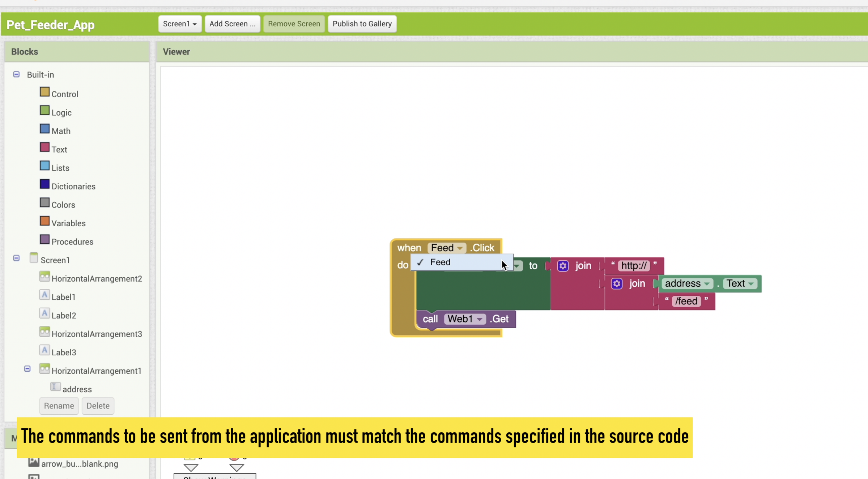This screenshot has width=868, height=479.
Task: Open the Text blocks drawer
Action: tap(59, 150)
